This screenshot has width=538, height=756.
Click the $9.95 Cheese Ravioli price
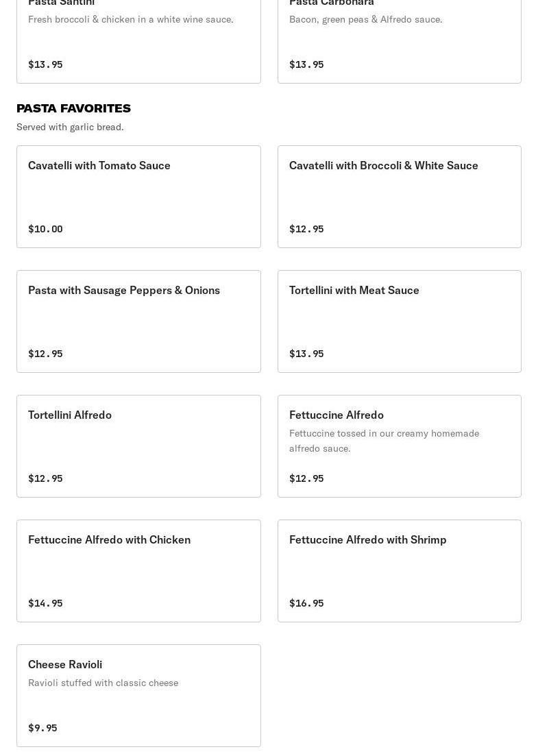pyautogui.click(x=42, y=728)
